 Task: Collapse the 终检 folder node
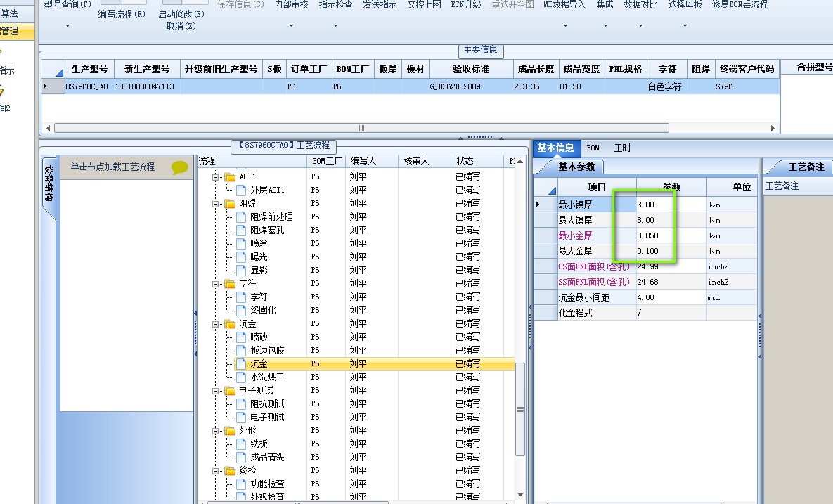click(x=217, y=470)
